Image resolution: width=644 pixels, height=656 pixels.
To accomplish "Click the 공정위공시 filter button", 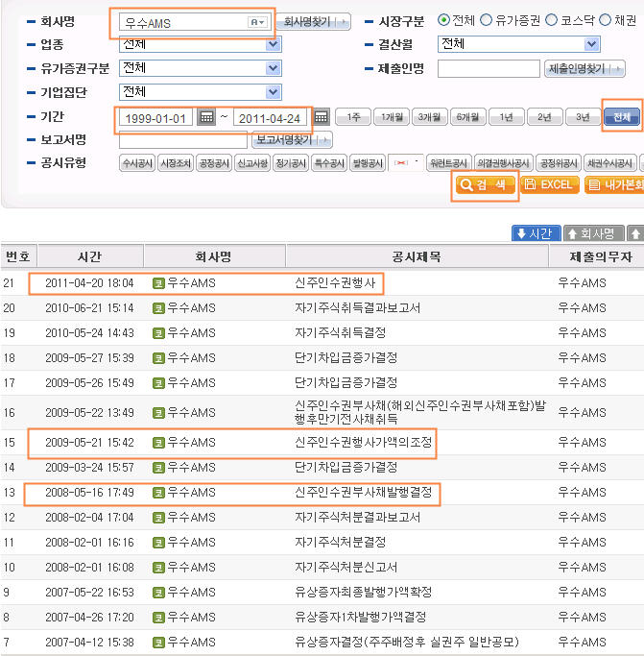I will [559, 163].
